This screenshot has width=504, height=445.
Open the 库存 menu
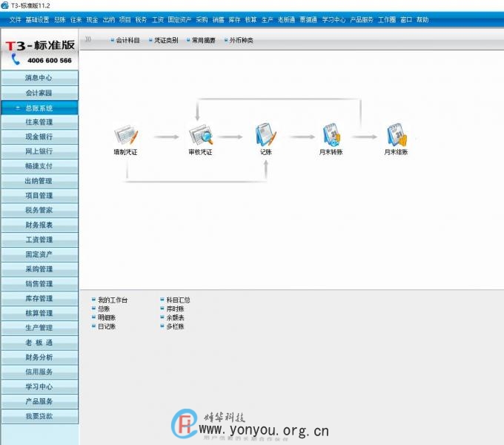point(235,20)
